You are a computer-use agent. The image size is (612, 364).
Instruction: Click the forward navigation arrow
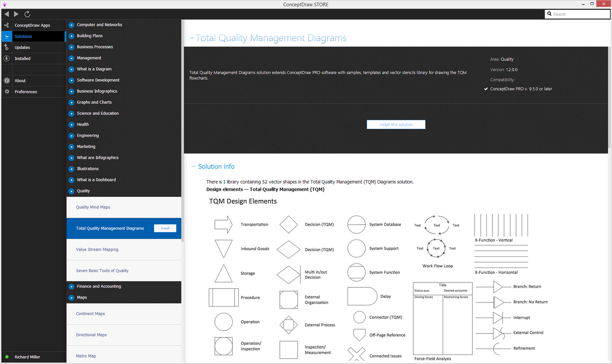(16, 14)
